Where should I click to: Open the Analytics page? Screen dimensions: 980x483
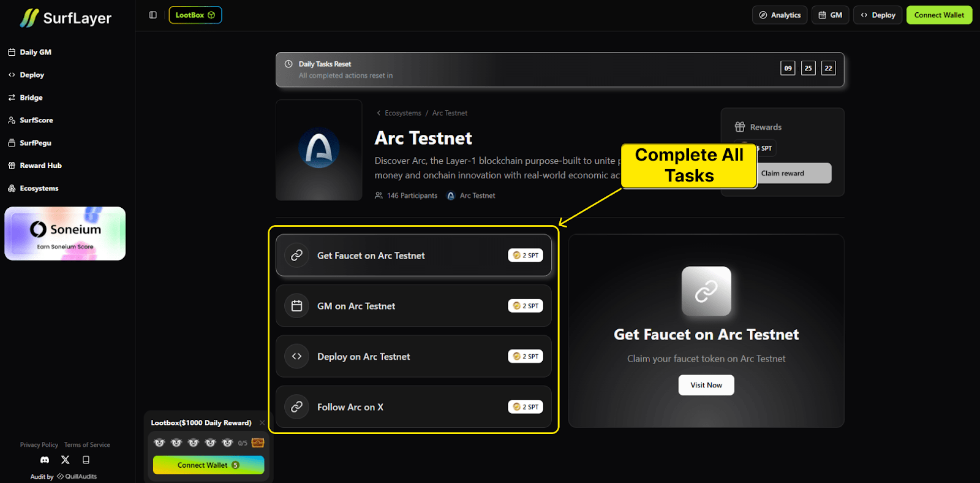coord(780,15)
